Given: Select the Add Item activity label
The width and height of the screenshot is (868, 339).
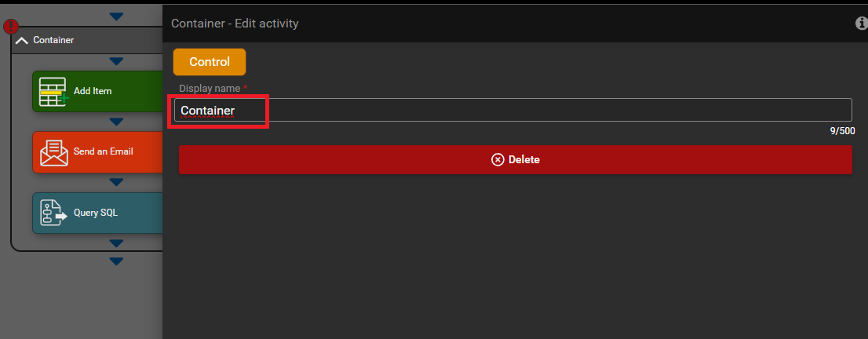Looking at the screenshot, I should tap(93, 91).
